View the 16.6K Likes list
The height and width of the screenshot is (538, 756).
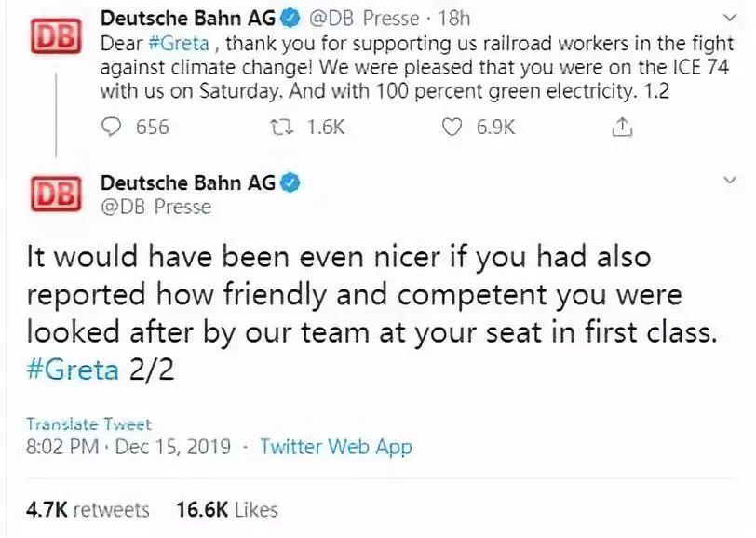[226, 509]
